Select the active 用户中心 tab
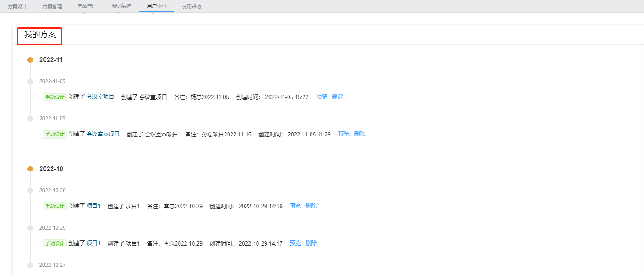644x275 pixels. [156, 6]
